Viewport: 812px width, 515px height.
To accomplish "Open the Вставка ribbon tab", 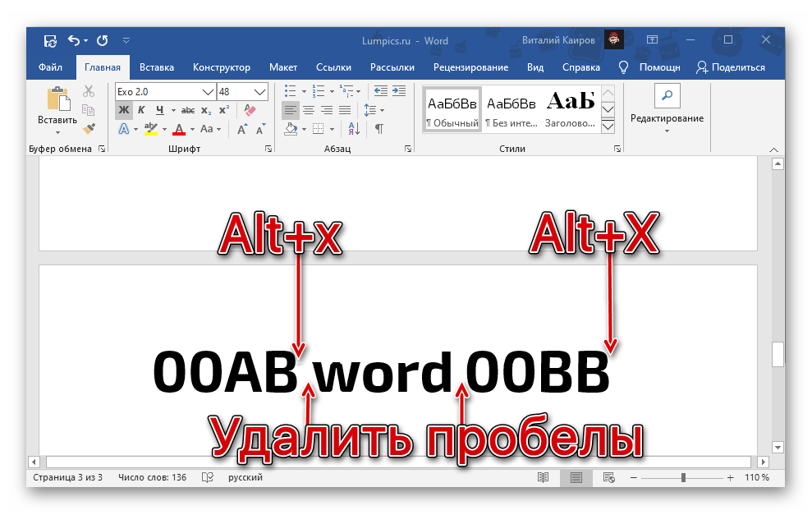I will pyautogui.click(x=156, y=67).
